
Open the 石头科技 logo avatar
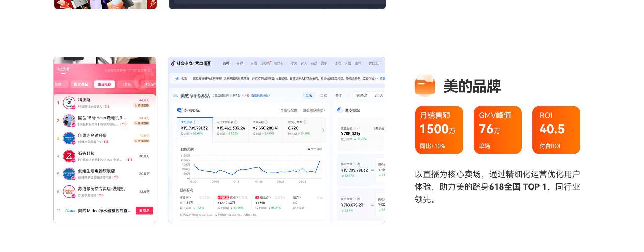pos(69,156)
